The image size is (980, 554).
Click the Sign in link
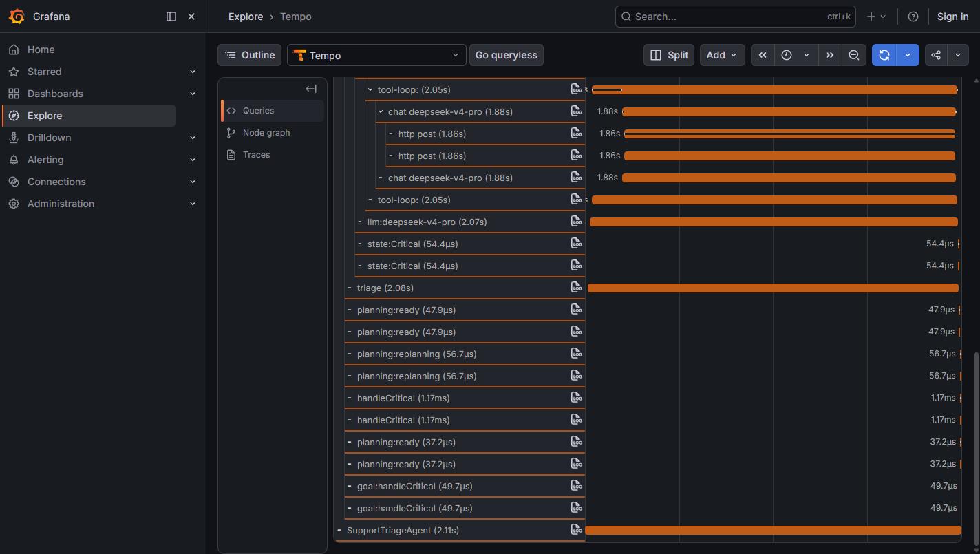point(952,17)
